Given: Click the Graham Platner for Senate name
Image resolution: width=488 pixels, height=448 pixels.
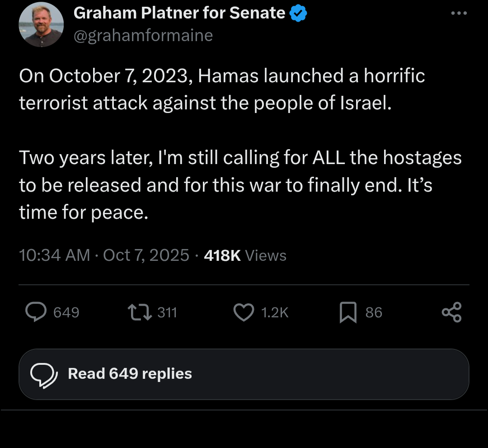Looking at the screenshot, I should pyautogui.click(x=179, y=14).
